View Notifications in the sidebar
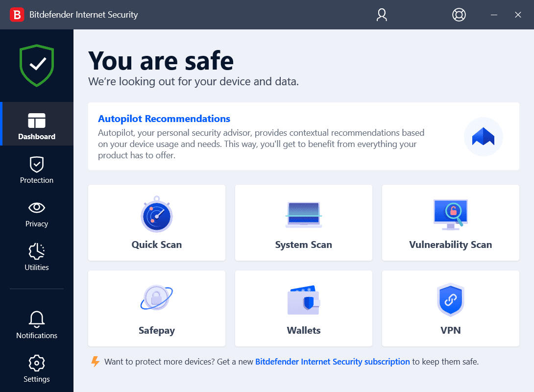The height and width of the screenshot is (392, 534). click(37, 325)
